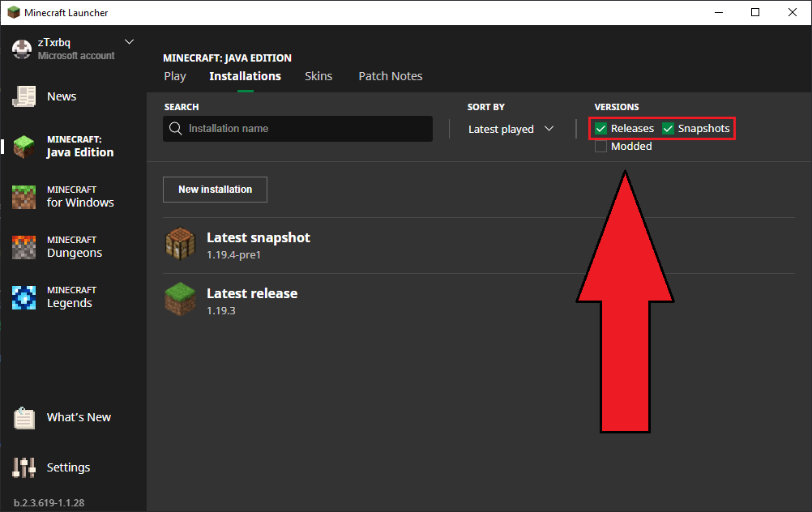This screenshot has width=812, height=512.
Task: Go to the Patch Notes tab
Action: coord(391,76)
